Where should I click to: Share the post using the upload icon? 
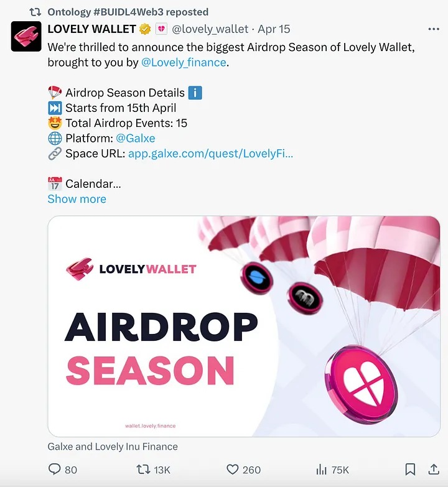pyautogui.click(x=434, y=470)
